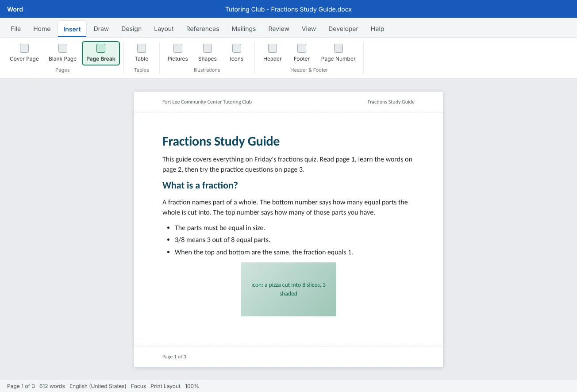Add a Blank Page
This screenshot has width=577, height=392.
(x=63, y=53)
